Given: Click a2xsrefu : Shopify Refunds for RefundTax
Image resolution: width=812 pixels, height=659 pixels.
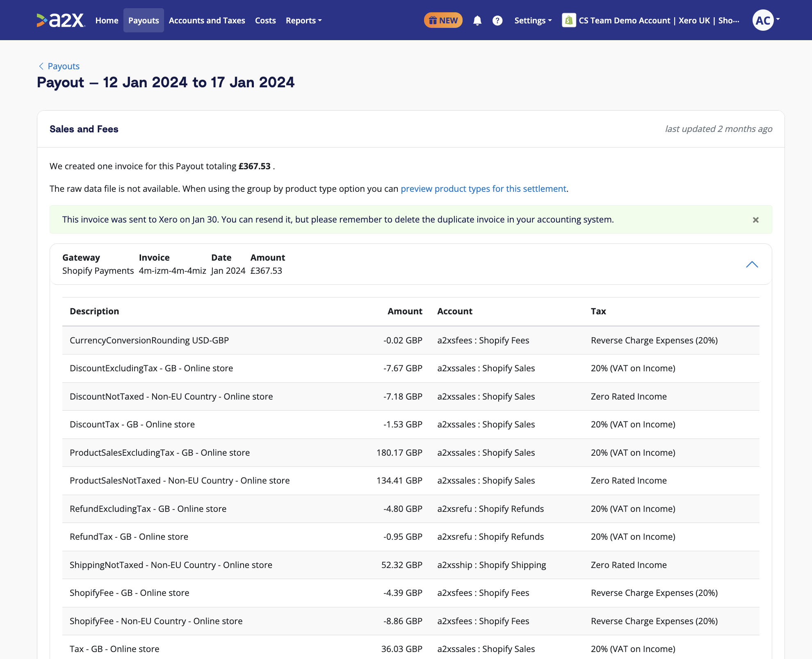Looking at the screenshot, I should 490,536.
